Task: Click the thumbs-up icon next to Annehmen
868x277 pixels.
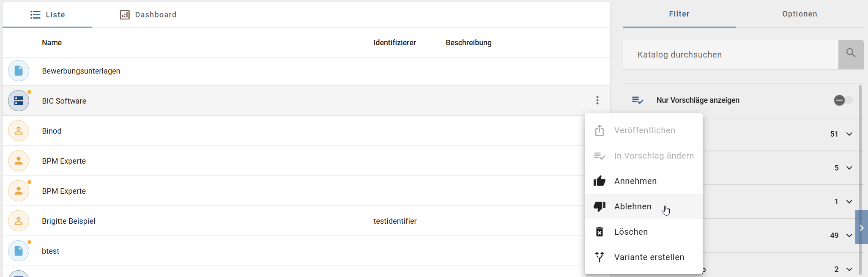Action: tap(599, 181)
